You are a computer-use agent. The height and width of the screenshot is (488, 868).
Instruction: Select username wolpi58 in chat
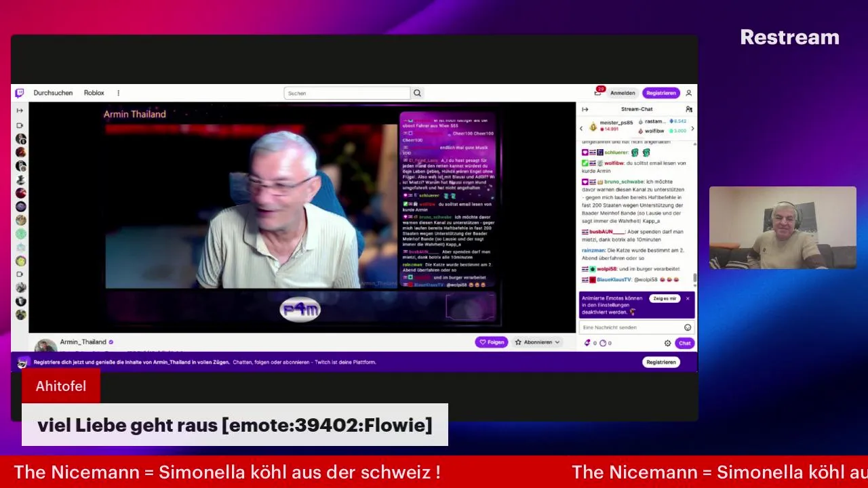click(x=606, y=269)
